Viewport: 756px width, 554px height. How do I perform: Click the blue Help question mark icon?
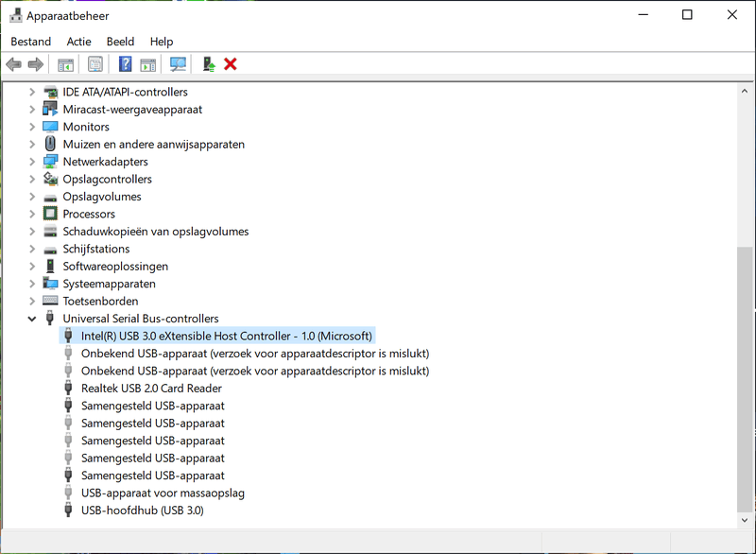(x=125, y=64)
